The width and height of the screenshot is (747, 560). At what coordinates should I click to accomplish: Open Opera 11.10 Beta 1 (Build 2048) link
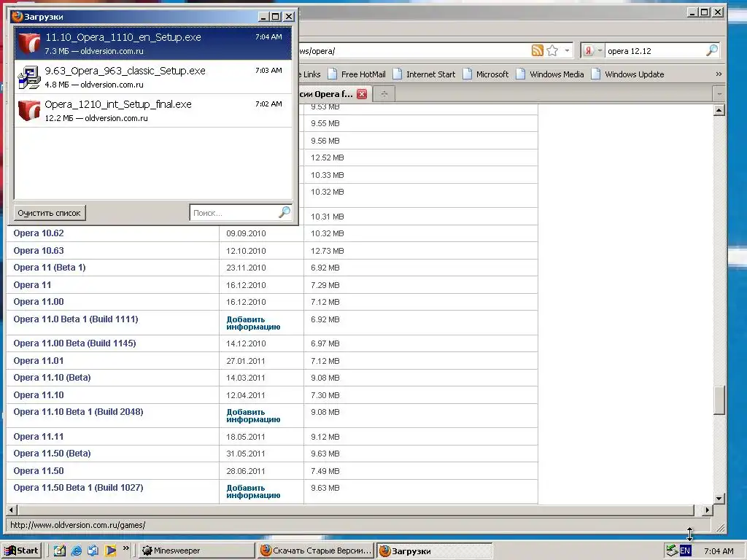pos(78,412)
